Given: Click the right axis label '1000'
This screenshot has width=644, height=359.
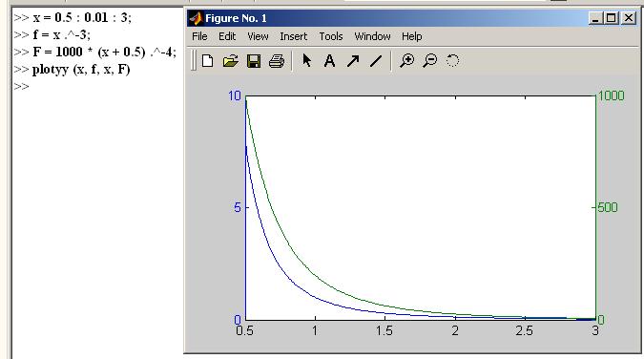Looking at the screenshot, I should pos(612,95).
